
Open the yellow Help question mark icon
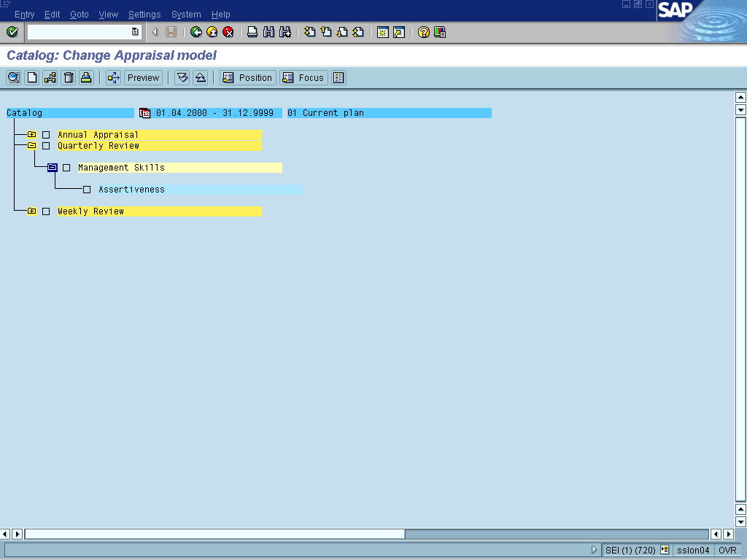point(424,32)
